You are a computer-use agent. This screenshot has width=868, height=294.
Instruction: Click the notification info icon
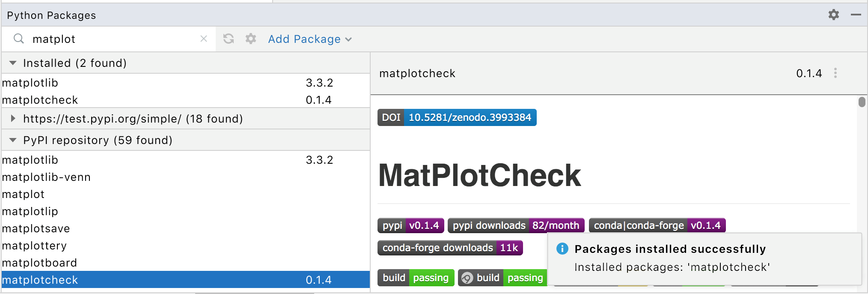coord(562,249)
